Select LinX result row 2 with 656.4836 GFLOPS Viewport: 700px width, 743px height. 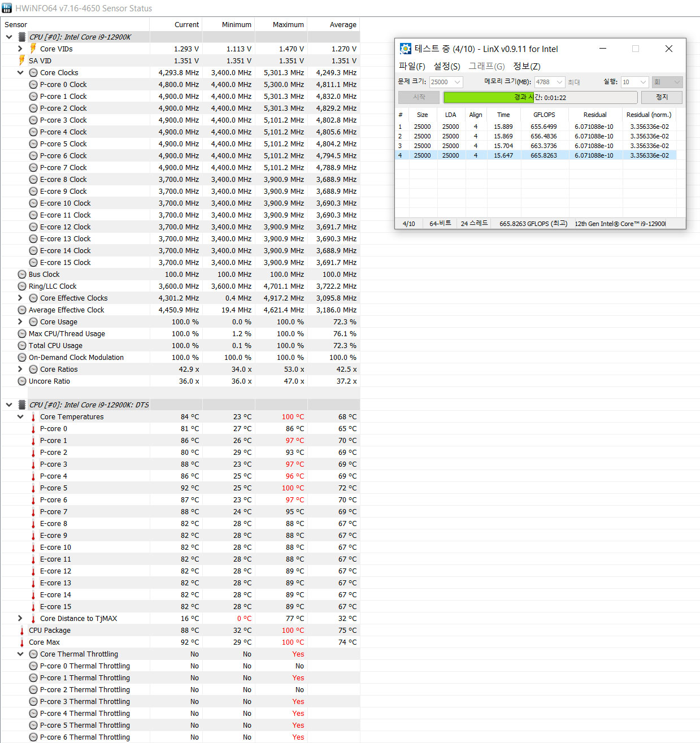coord(536,136)
